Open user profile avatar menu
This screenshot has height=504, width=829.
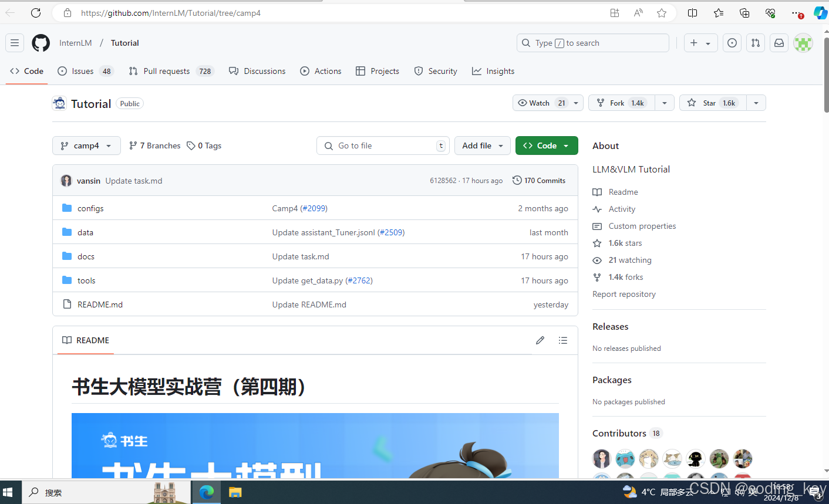(x=803, y=43)
